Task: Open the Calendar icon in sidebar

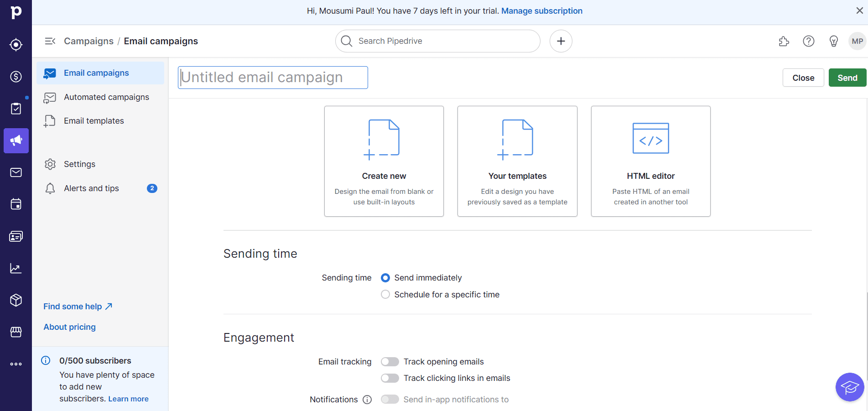Action: (16, 204)
